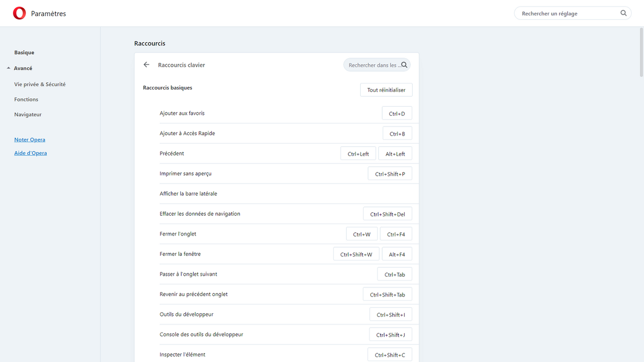Click the Outils du développeur label
The height and width of the screenshot is (362, 644).
tap(186, 314)
